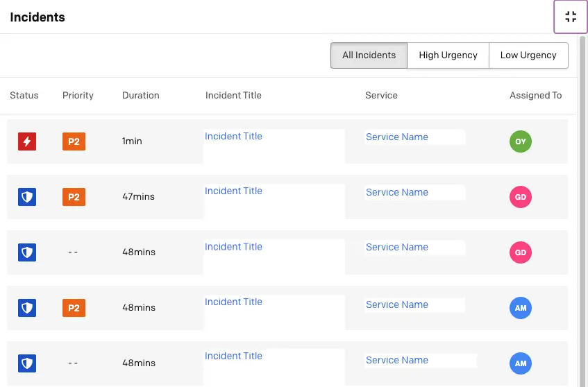The width and height of the screenshot is (588, 387).
Task: Open Service Name link on the 47mins row
Action: pos(397,192)
